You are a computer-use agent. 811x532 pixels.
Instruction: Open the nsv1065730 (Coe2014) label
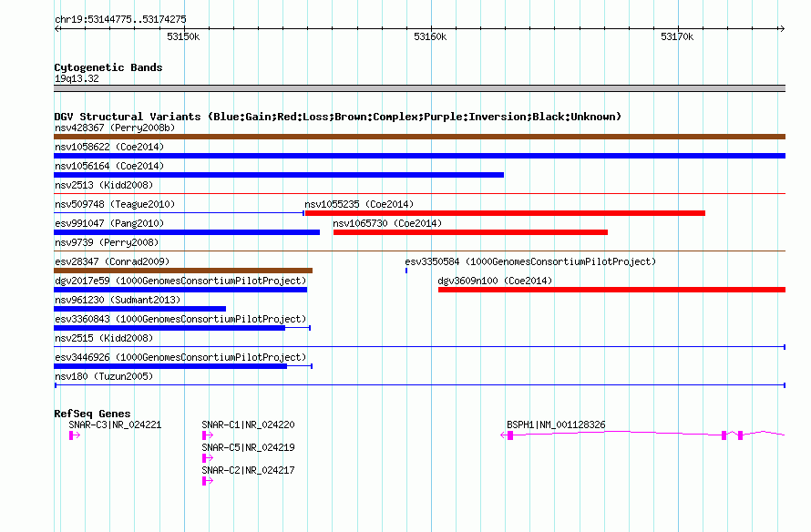[x=387, y=223]
